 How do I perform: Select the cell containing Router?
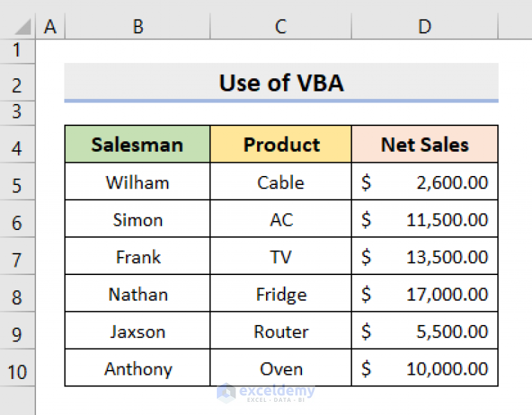(281, 330)
